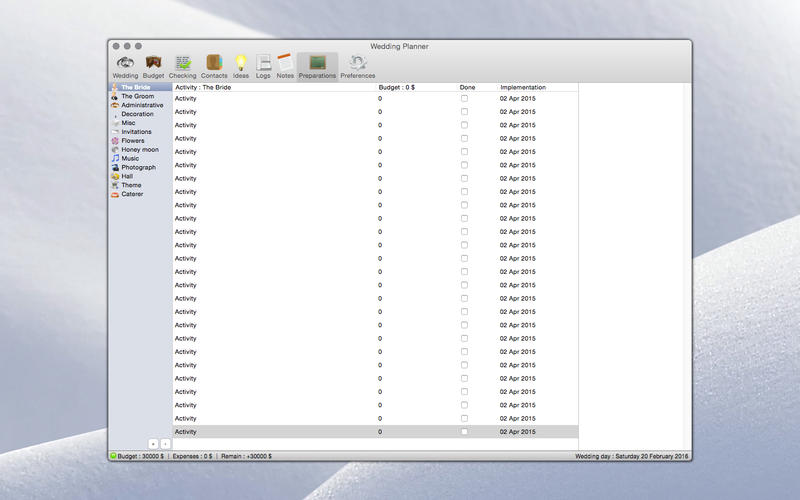The image size is (800, 500).
Task: Select the Honey moon category icon
Action: point(115,149)
